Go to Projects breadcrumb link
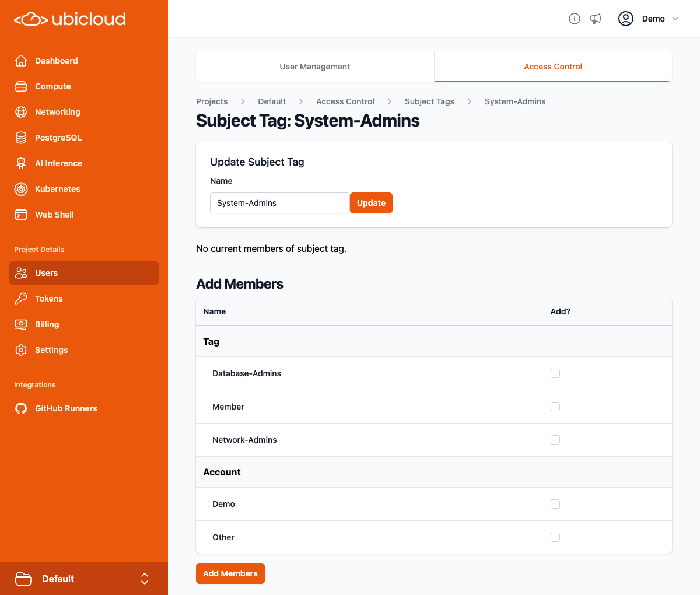 [x=212, y=101]
